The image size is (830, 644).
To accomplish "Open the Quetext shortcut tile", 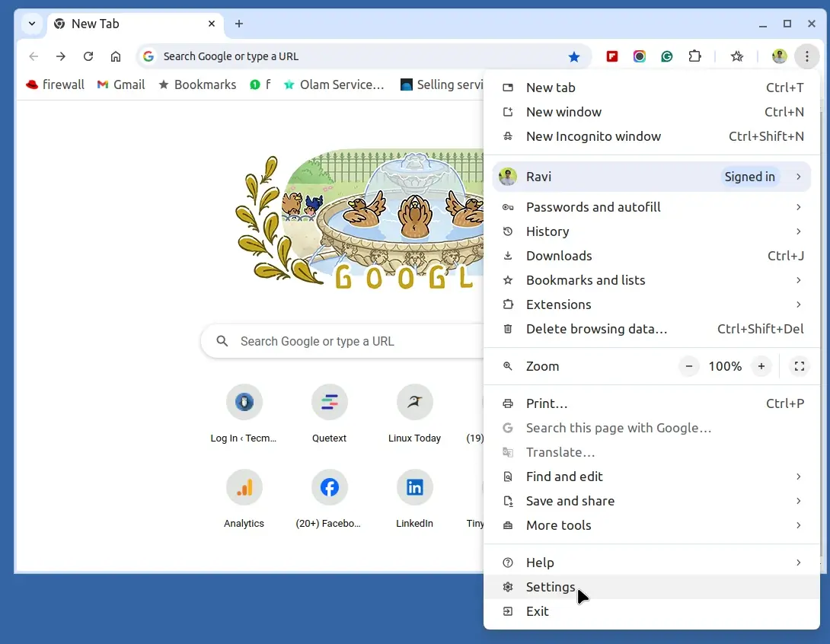I will tap(329, 414).
